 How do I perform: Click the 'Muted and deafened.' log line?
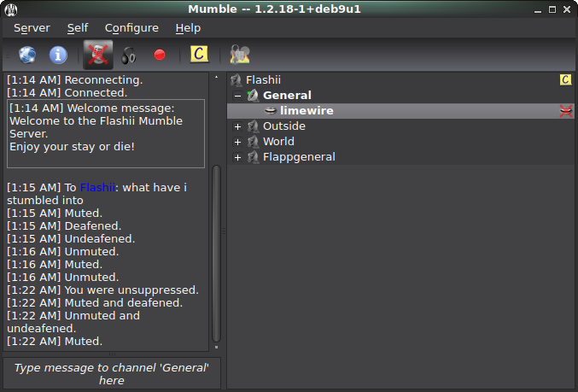(95, 303)
